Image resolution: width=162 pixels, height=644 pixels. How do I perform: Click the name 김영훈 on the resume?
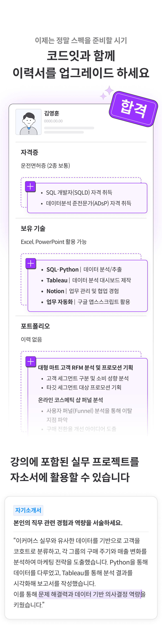(52, 113)
